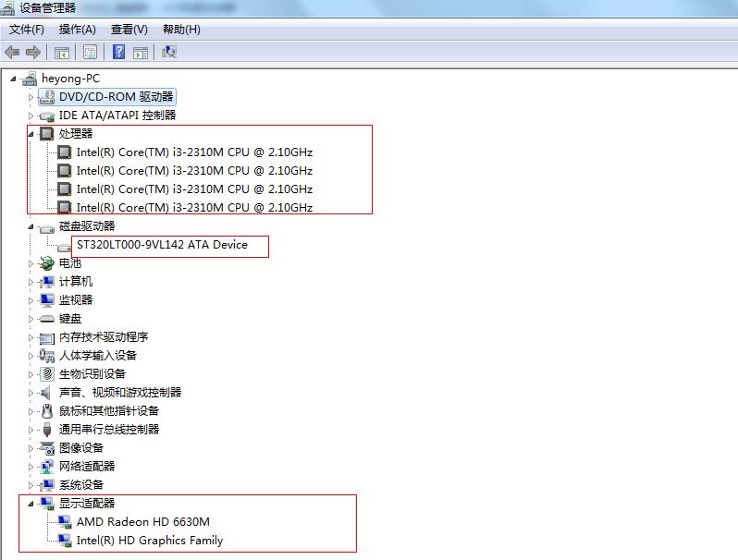The image size is (738, 560).
Task: Click the blue Help question mark icon
Action: 118,52
